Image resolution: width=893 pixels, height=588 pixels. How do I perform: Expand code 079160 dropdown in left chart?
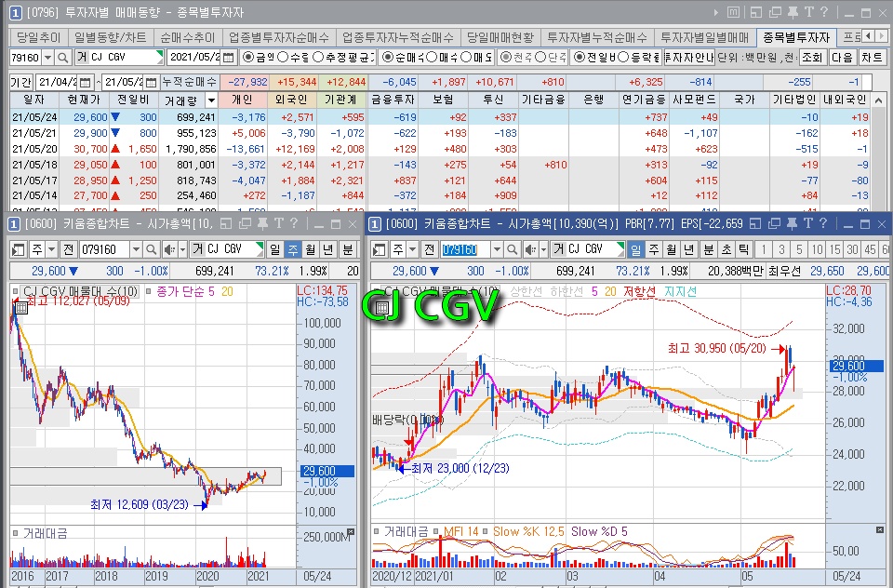coord(136,249)
